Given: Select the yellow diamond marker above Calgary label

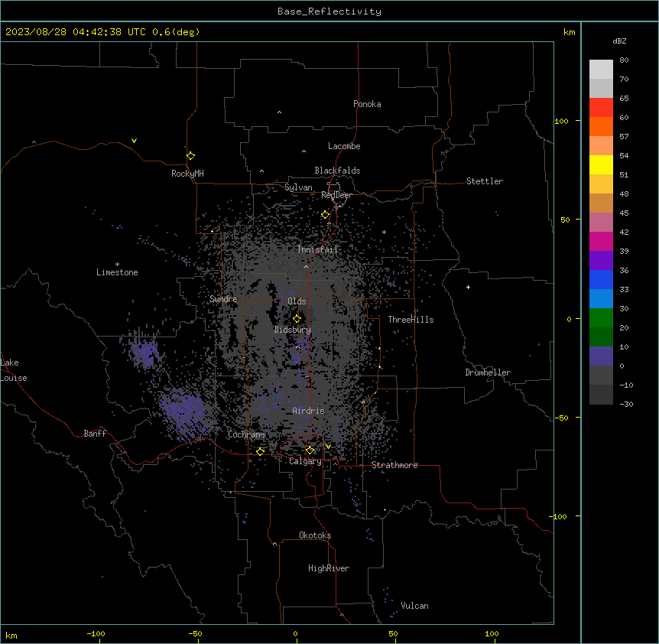Looking at the screenshot, I should pyautogui.click(x=310, y=450).
